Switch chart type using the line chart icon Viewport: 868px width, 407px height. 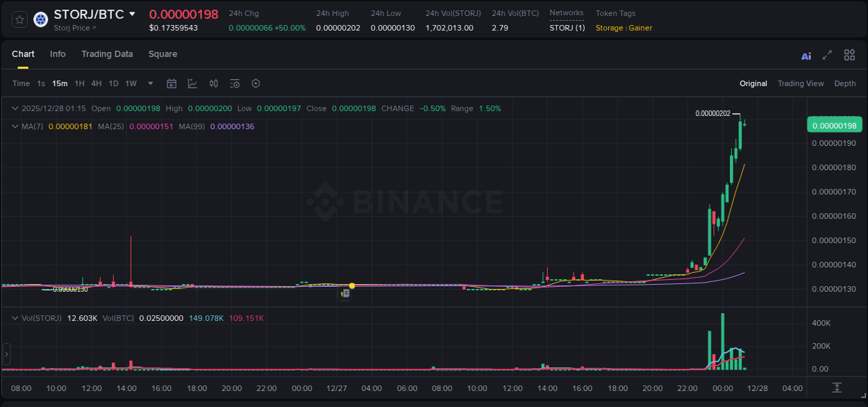coord(192,83)
